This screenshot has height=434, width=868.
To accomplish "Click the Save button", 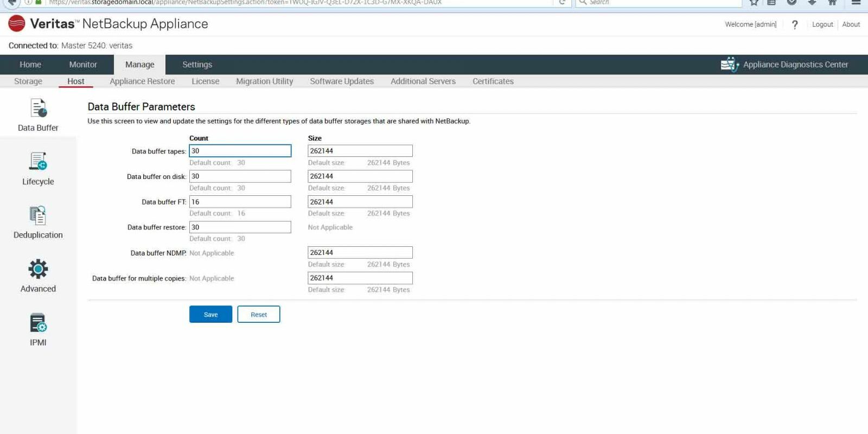I will 210,315.
